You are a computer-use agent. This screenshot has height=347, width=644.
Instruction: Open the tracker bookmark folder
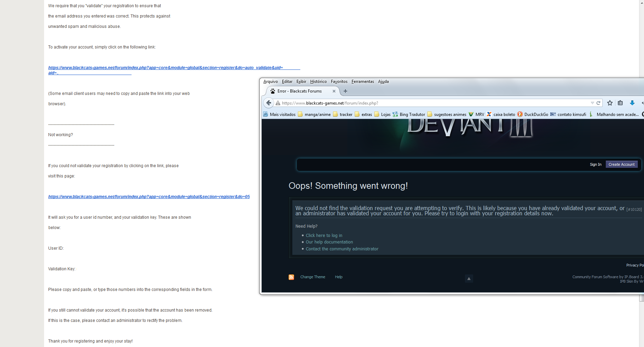(x=343, y=115)
